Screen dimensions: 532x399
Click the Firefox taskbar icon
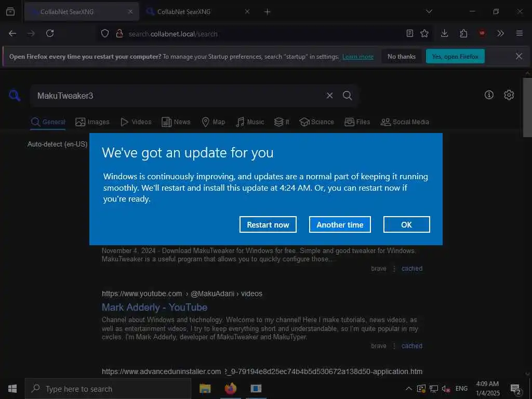coord(230,389)
